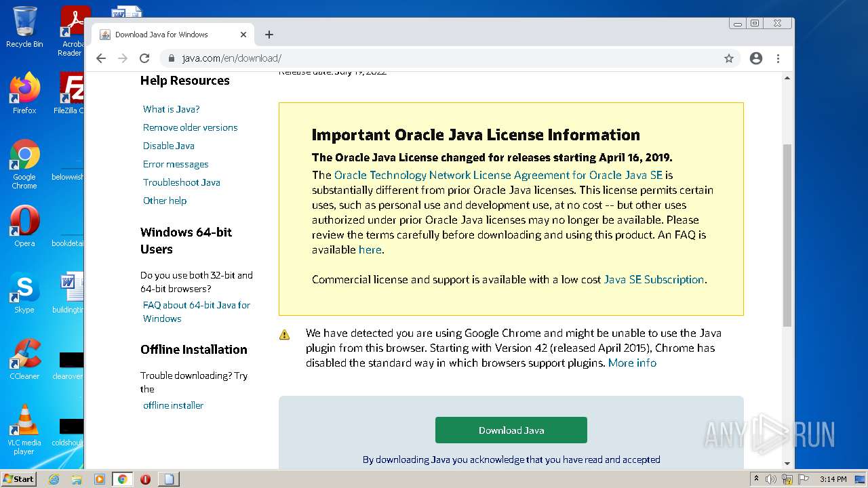
Task: Open the Start menu
Action: (x=18, y=479)
